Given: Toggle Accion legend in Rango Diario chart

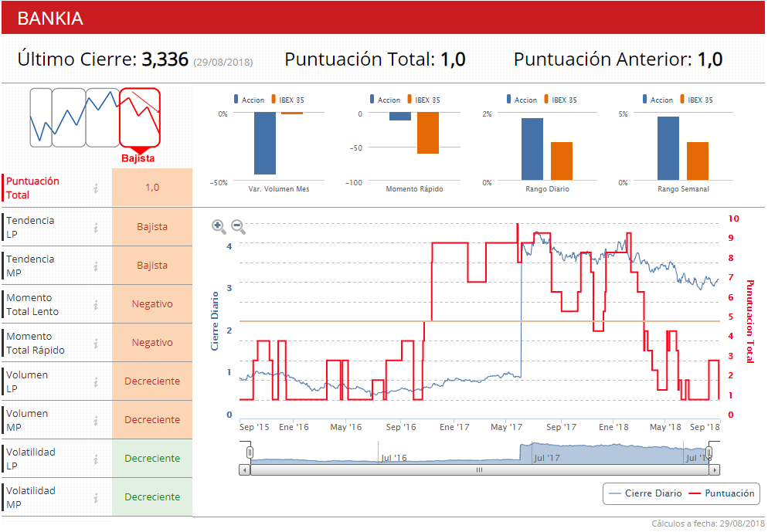Looking at the screenshot, I should click(x=522, y=100).
